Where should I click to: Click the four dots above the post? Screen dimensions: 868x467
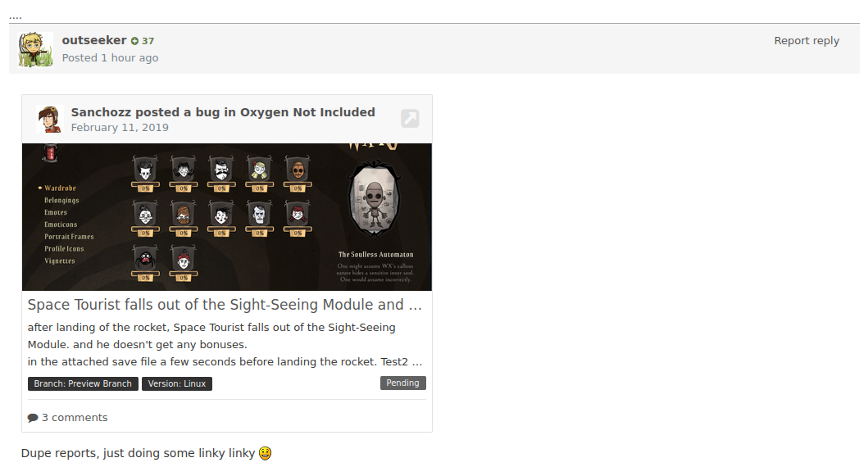(15, 16)
